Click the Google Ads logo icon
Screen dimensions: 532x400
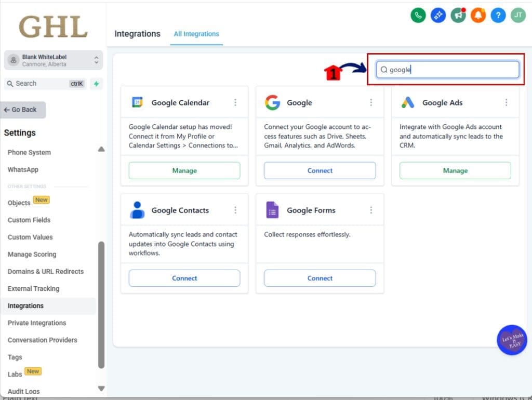click(408, 102)
